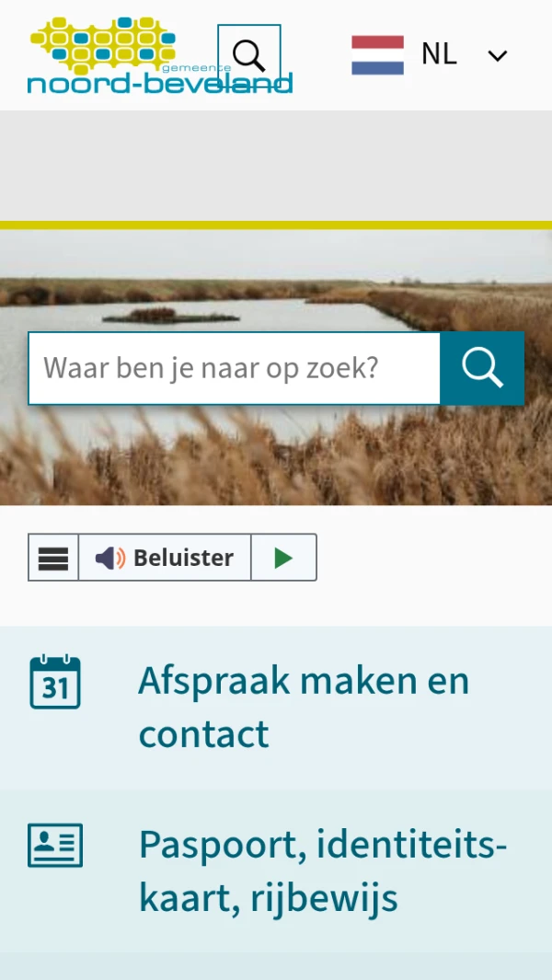Open the header search magnifier icon
Screen dimensions: 552x980
tap(248, 56)
